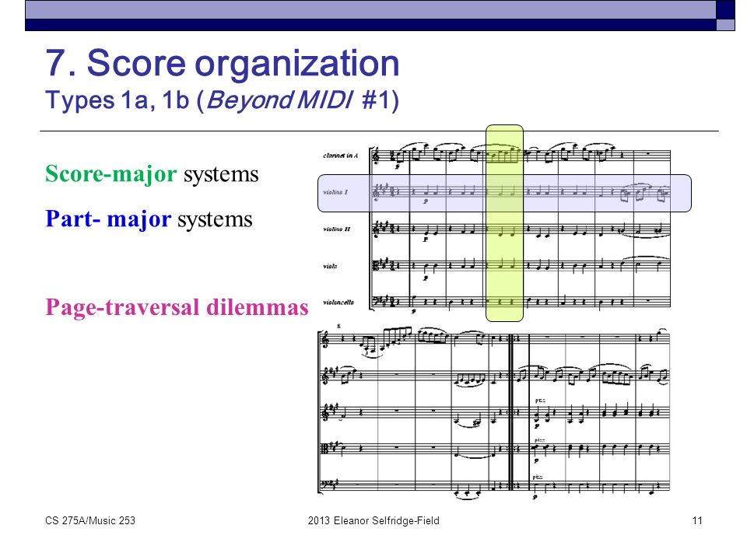Click the 'violoncello' staff label
747x560 pixels.
[x=338, y=303]
